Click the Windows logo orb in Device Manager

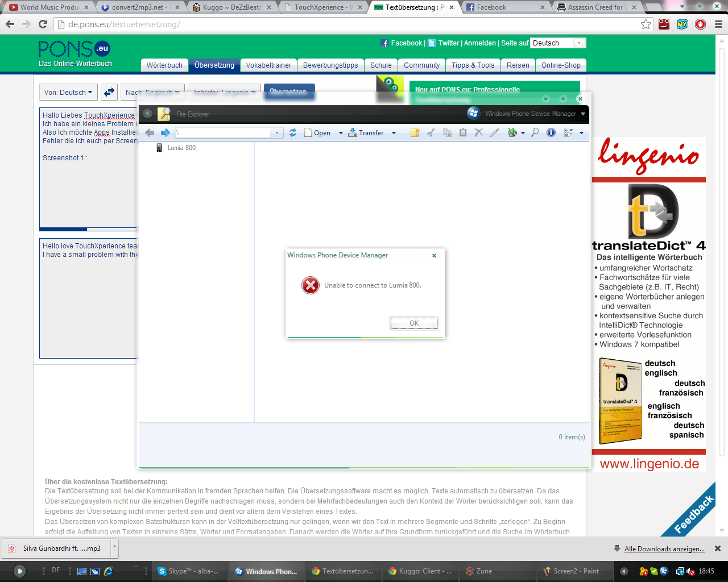(473, 113)
